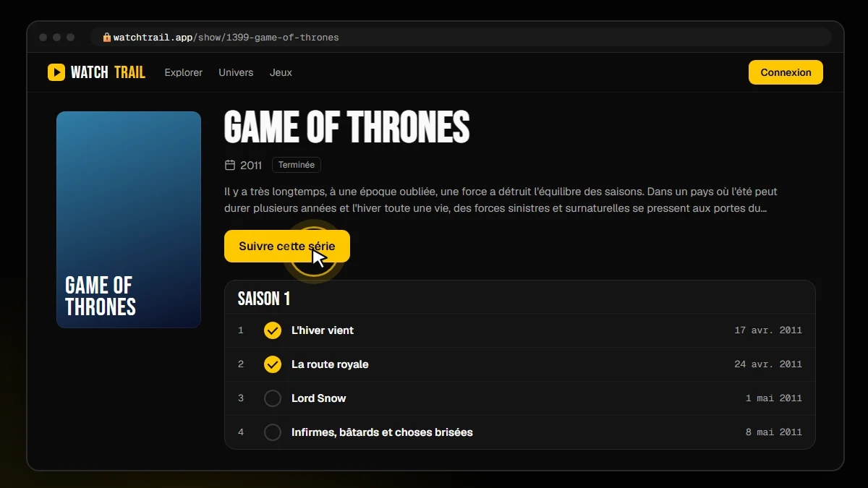Click the series synopsis paragraph
868x488 pixels.
coord(501,200)
